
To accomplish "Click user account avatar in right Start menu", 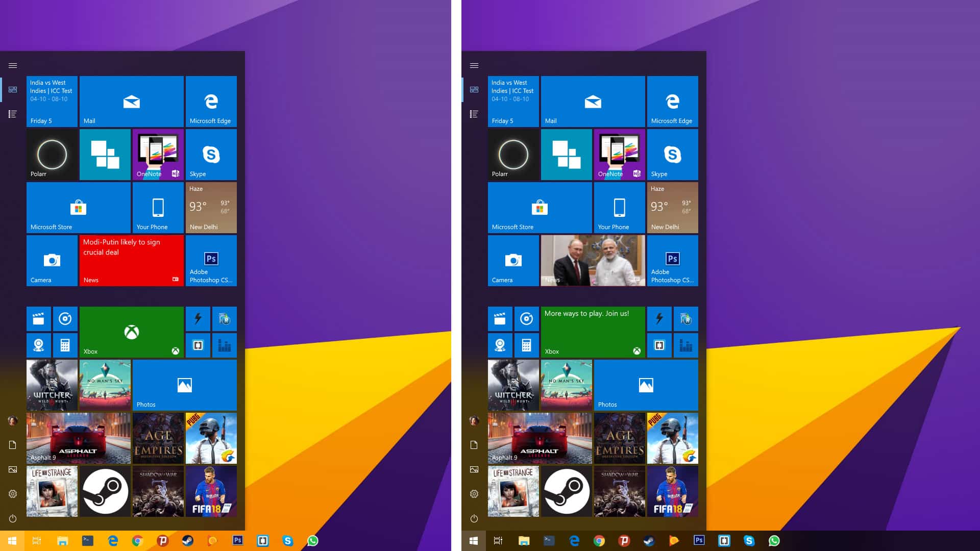I will (474, 420).
